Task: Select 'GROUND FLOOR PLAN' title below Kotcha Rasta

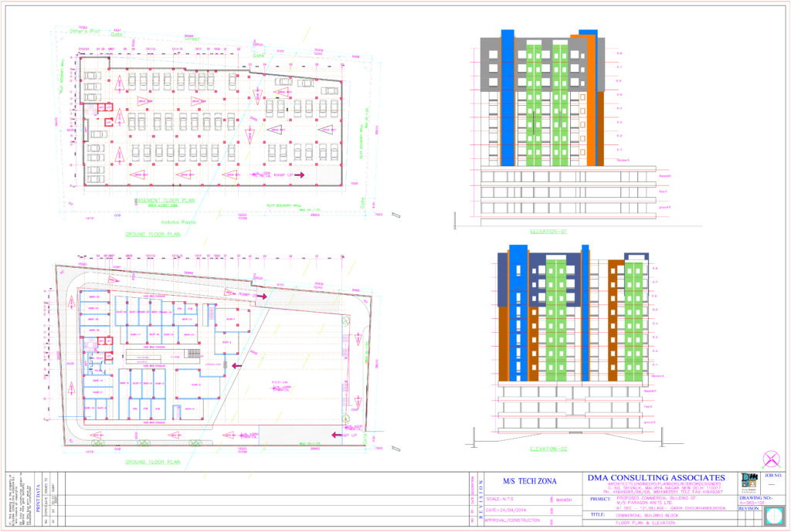Action: [x=153, y=235]
